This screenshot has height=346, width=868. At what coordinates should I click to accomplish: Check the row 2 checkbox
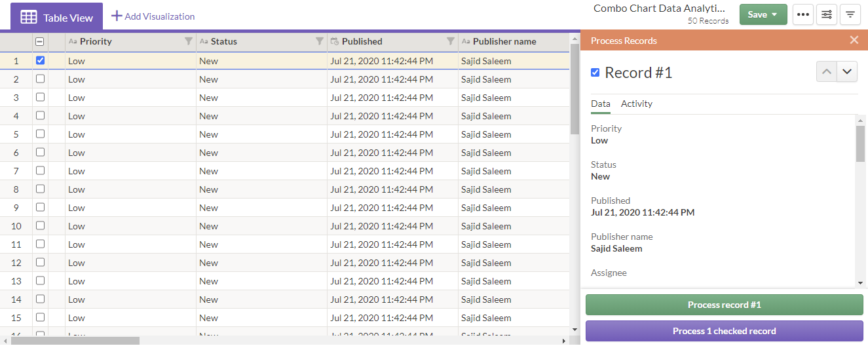(x=40, y=79)
